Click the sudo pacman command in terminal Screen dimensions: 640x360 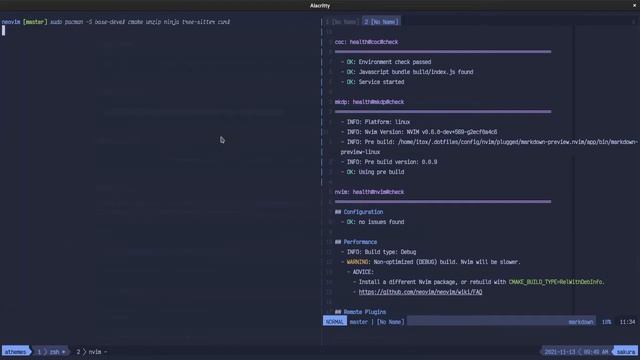140,22
